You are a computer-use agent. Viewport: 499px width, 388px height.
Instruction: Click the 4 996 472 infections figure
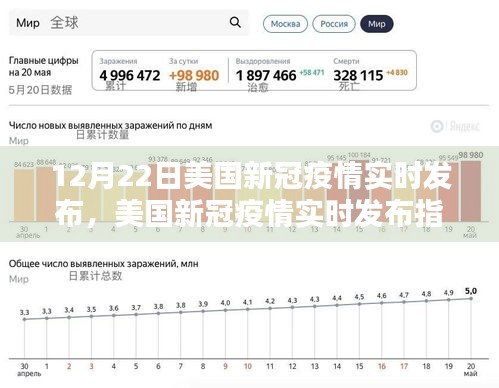click(130, 75)
